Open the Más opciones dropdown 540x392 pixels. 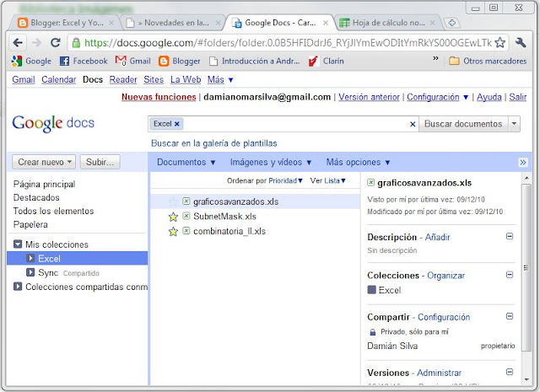[x=358, y=162]
